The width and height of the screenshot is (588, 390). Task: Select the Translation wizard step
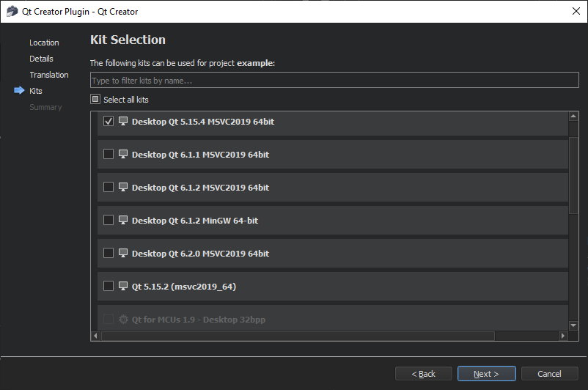[49, 75]
